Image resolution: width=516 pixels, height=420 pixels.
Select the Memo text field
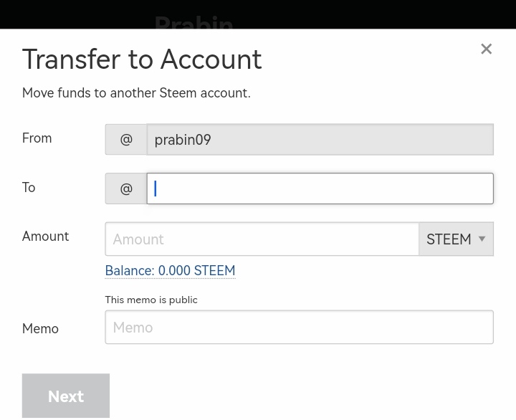coord(299,327)
